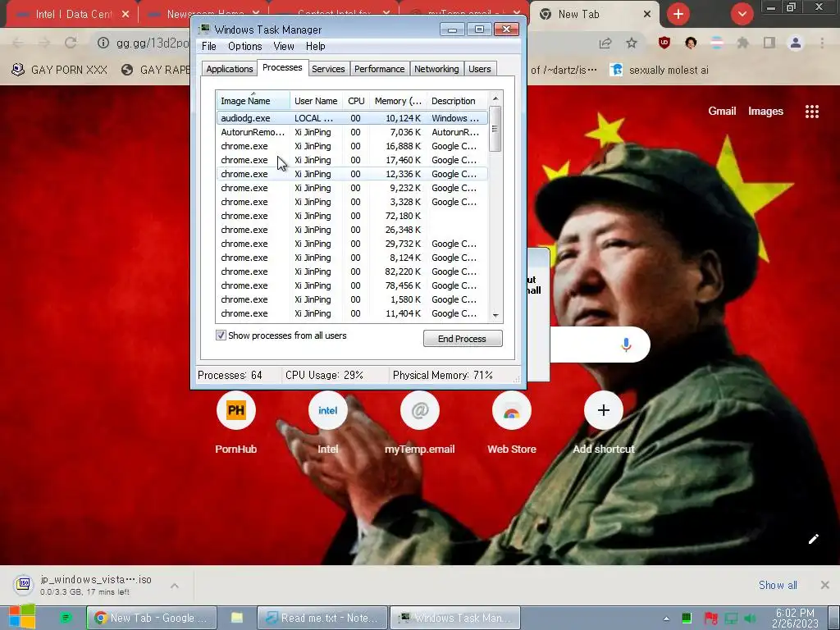Expand options for jp_windows_vista iso download
This screenshot has height=630, width=840.
coord(175,586)
